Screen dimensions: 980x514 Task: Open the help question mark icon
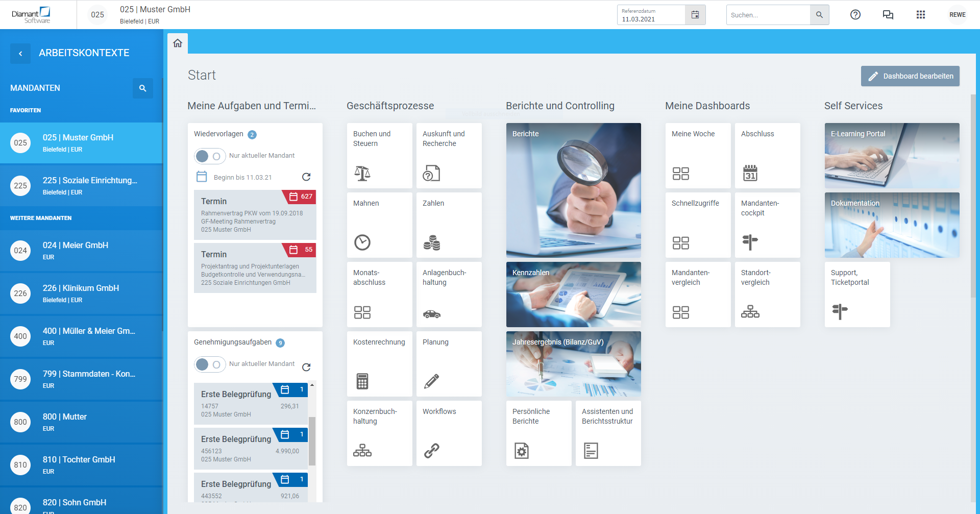855,15
